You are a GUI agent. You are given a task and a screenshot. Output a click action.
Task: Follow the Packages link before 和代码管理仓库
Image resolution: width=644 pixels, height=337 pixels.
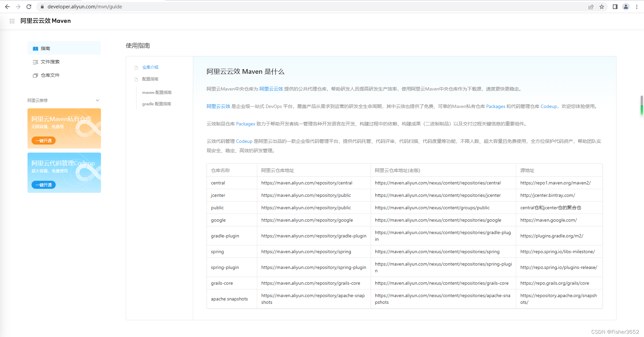click(x=496, y=106)
